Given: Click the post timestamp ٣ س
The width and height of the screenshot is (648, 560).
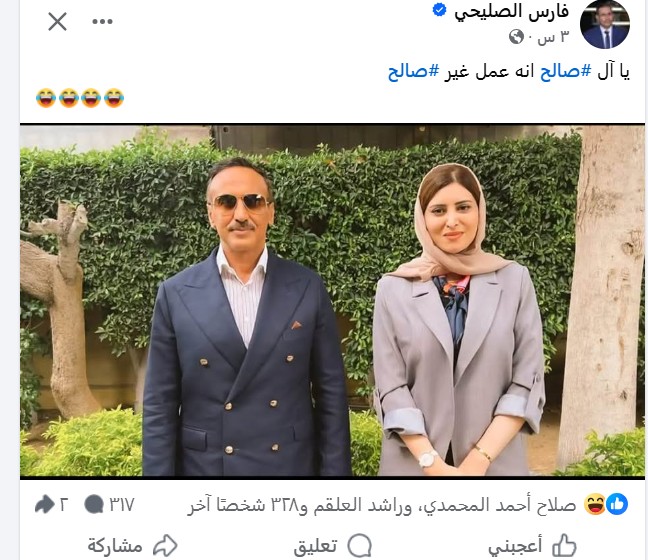Looking at the screenshot, I should pos(553,37).
